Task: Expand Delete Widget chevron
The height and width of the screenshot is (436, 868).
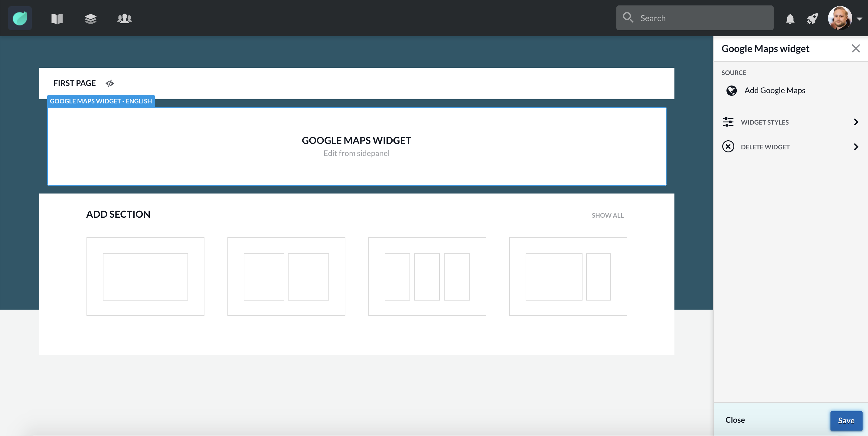Action: click(x=856, y=147)
